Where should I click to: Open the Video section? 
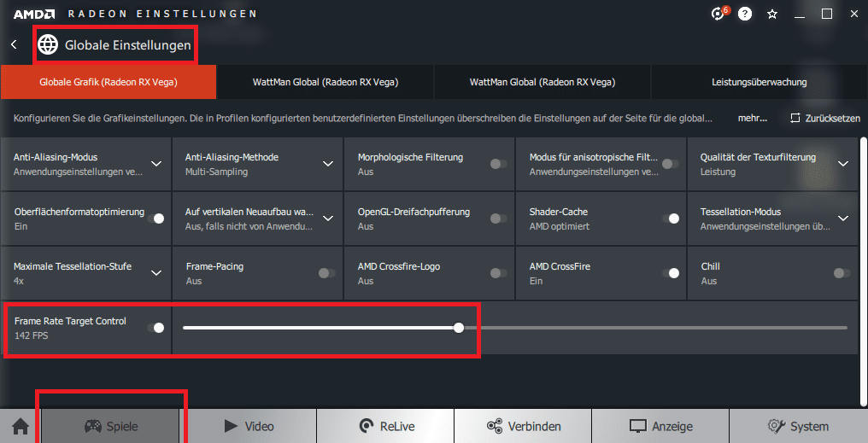(248, 427)
